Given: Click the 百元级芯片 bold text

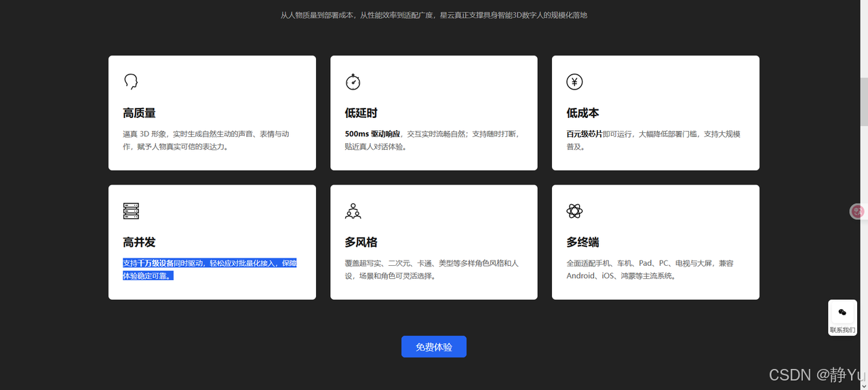Looking at the screenshot, I should click(x=585, y=134).
